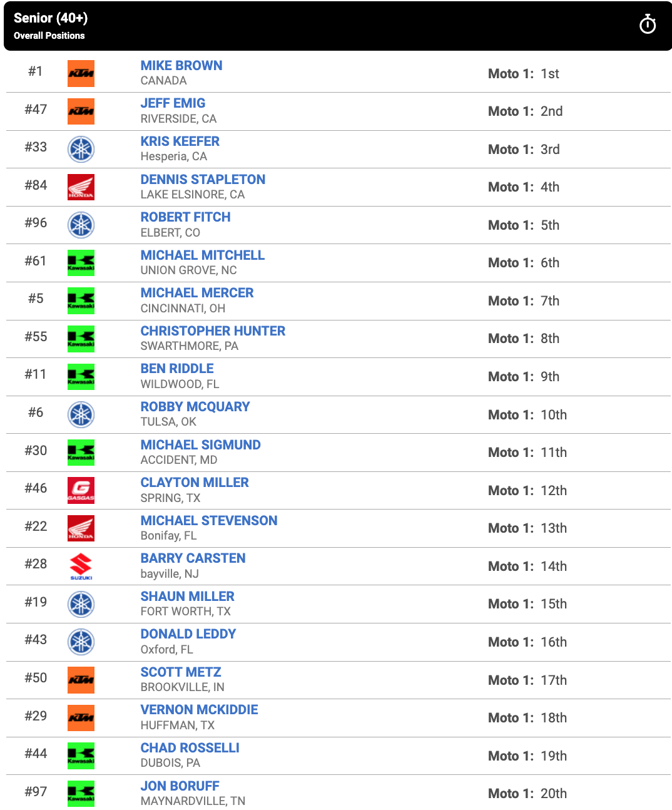This screenshot has width=672, height=810.
Task: Open Mike Brown's rider profile
Action: tap(181, 65)
